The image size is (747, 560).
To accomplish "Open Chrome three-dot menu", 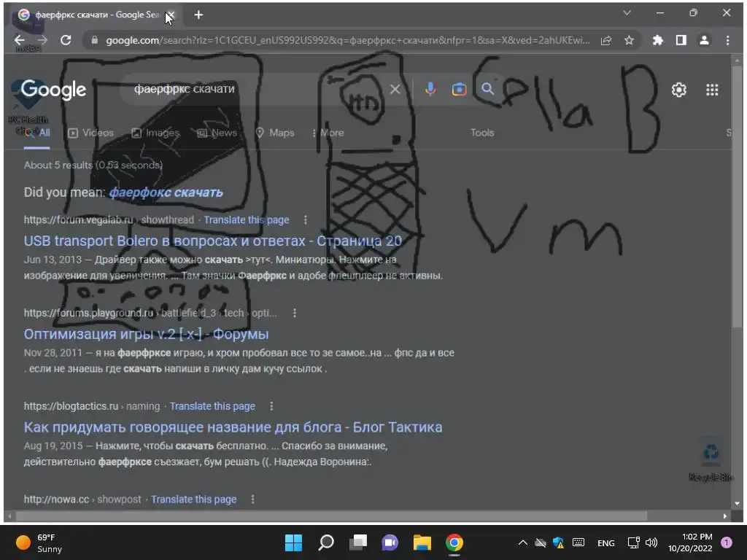I will (727, 41).
